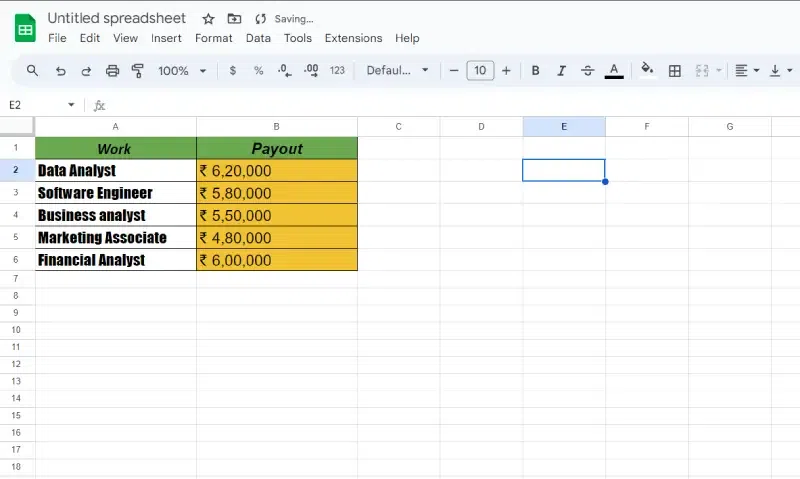
Task: Toggle Italic formatting
Action: tap(561, 70)
